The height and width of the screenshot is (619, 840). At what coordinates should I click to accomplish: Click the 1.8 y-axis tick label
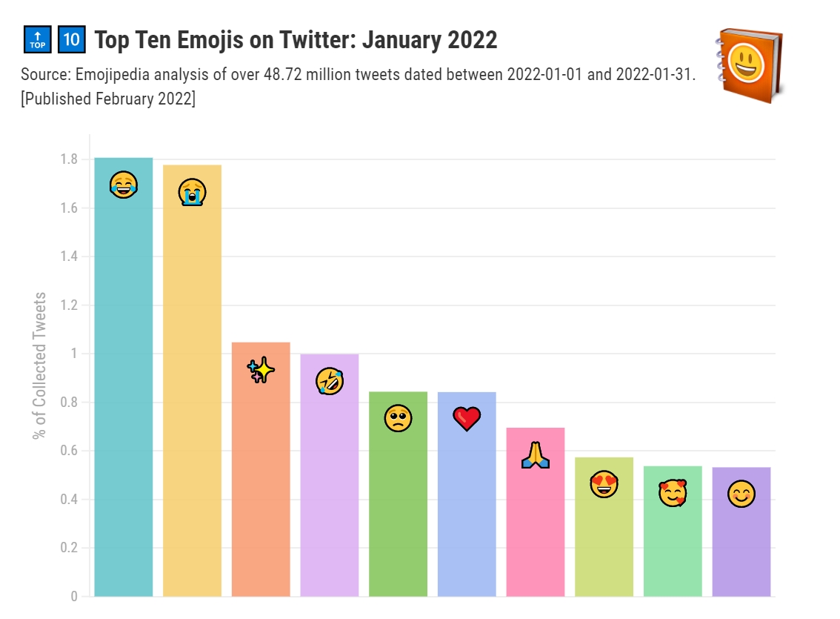pyautogui.click(x=68, y=159)
